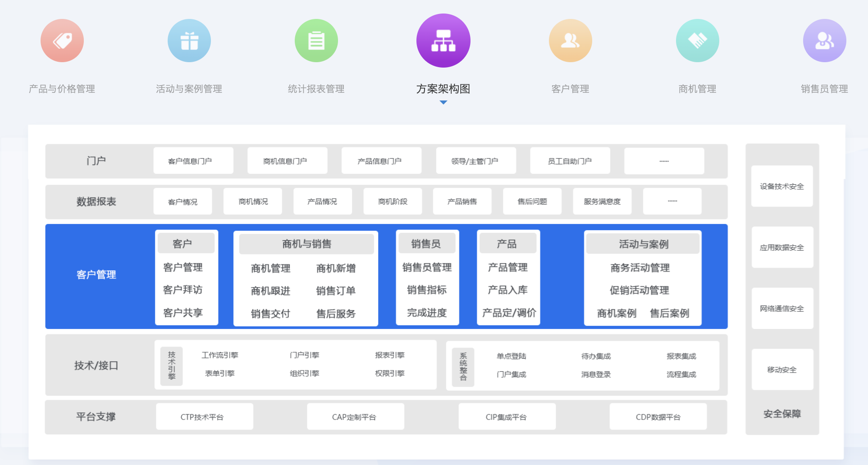Click the CDP数据平台 box

click(658, 416)
